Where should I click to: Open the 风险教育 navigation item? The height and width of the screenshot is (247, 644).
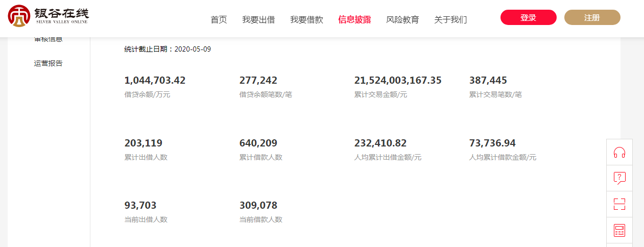pos(402,19)
